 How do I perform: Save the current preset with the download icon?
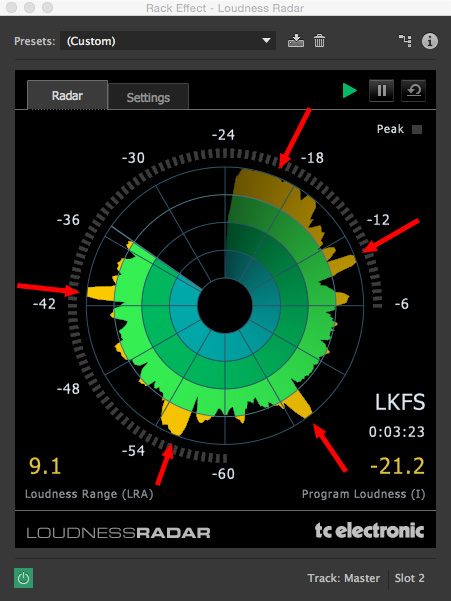(x=296, y=41)
